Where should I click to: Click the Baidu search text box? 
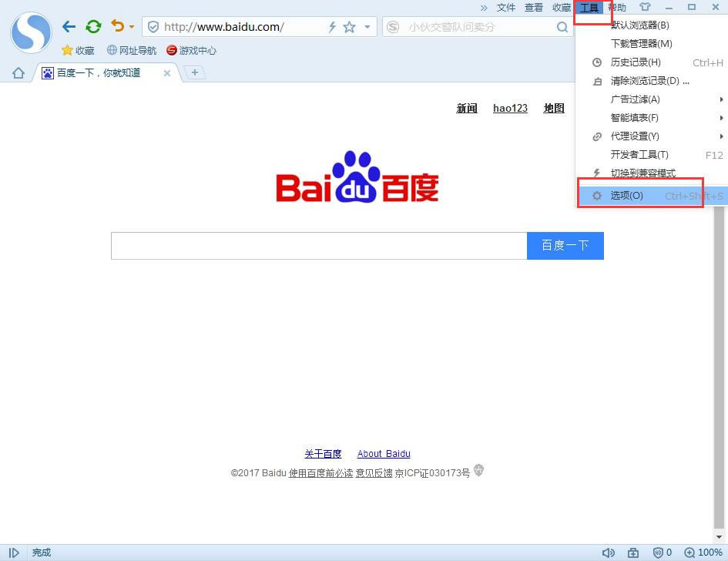tap(319, 246)
